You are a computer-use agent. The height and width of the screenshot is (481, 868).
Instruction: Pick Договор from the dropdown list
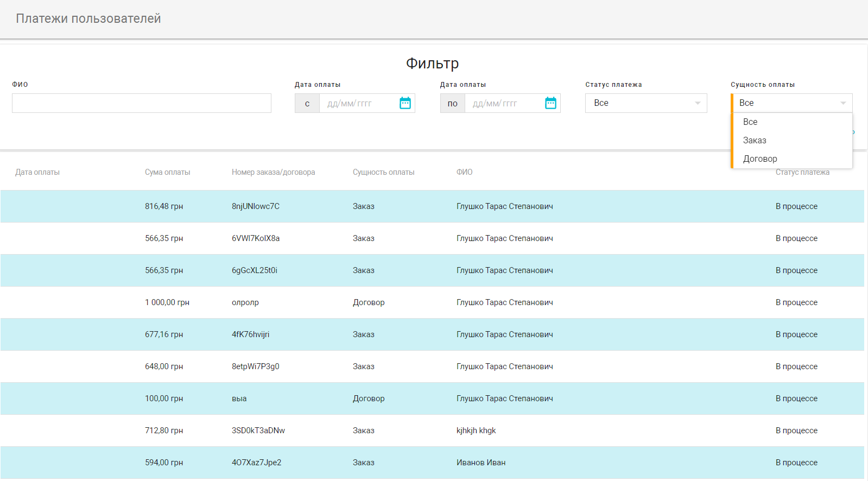coord(760,159)
